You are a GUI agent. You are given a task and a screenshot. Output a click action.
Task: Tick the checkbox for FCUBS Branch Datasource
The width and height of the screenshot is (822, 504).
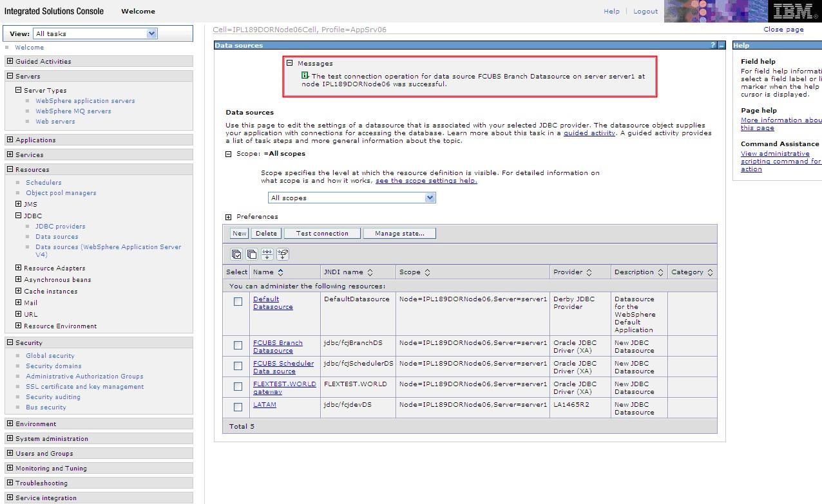[x=238, y=346]
